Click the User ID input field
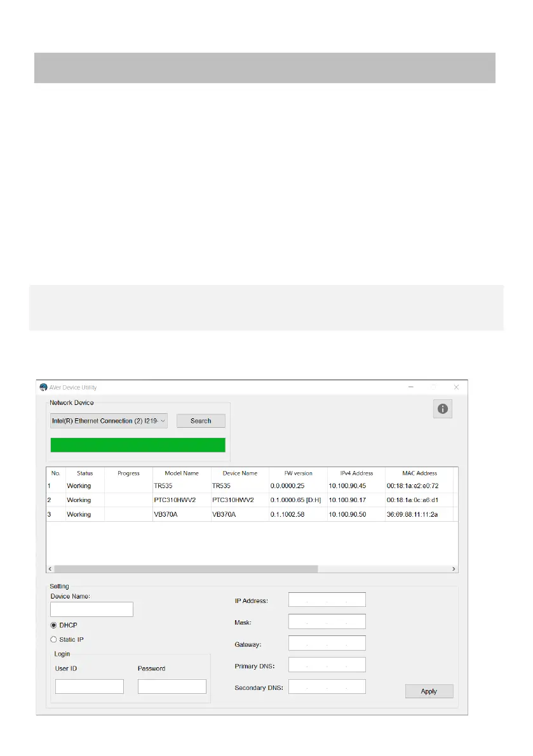 click(89, 687)
